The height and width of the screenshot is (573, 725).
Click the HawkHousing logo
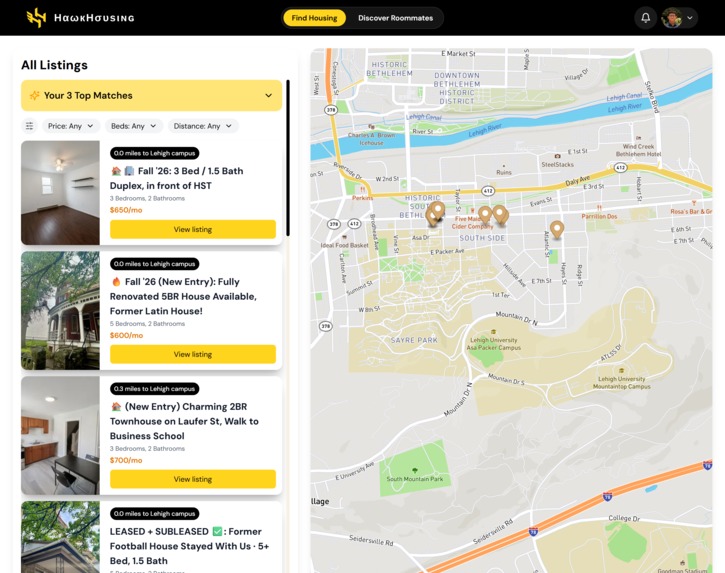[80, 18]
